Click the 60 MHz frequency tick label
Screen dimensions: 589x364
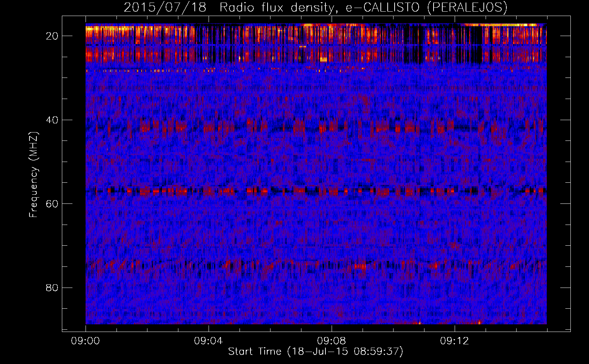coord(52,203)
